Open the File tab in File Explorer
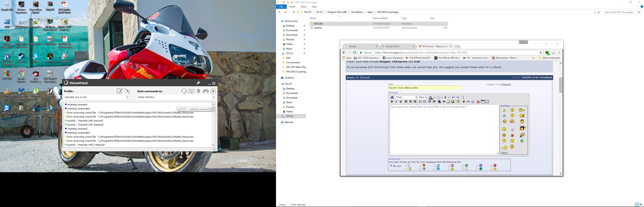Image resolution: width=644 pixels, height=207 pixels. coord(281,7)
